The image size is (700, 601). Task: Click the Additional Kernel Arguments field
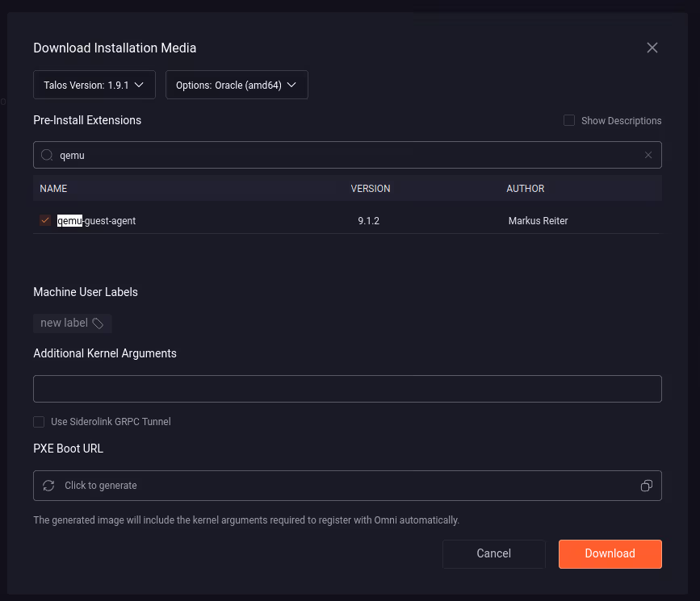[x=347, y=388]
